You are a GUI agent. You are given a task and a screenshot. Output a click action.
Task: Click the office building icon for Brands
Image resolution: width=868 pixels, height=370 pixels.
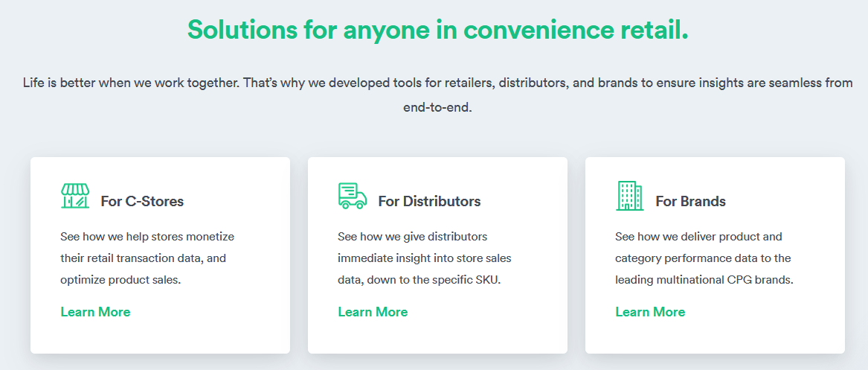(629, 196)
